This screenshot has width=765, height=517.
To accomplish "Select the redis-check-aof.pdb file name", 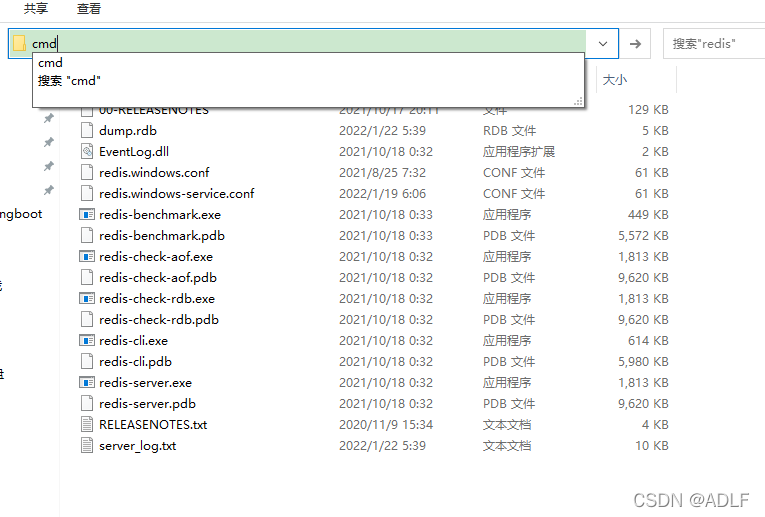I will tap(158, 278).
